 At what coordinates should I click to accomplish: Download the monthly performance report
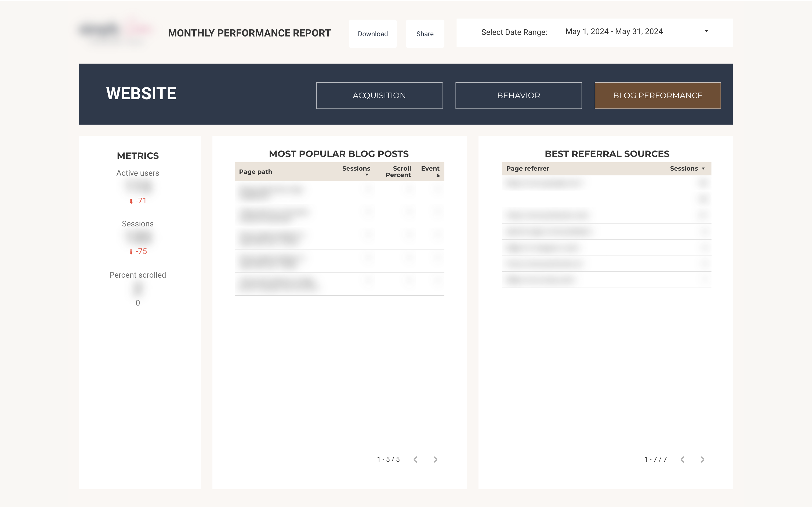[372, 34]
